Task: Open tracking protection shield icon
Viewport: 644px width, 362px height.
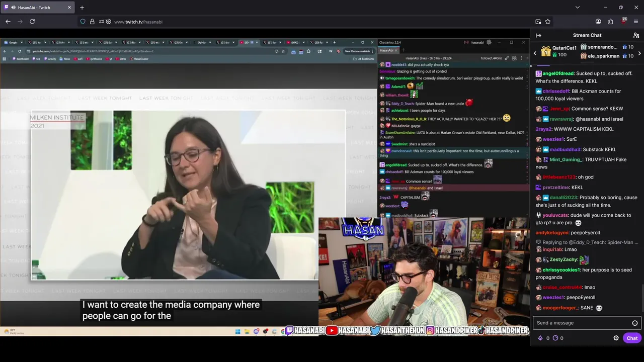Action: click(x=83, y=22)
